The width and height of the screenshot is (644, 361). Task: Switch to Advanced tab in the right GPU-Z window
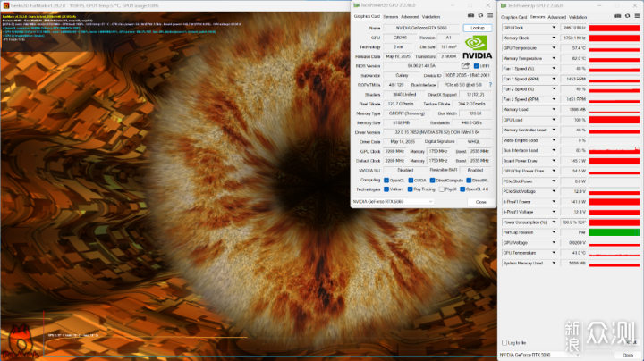(x=557, y=17)
